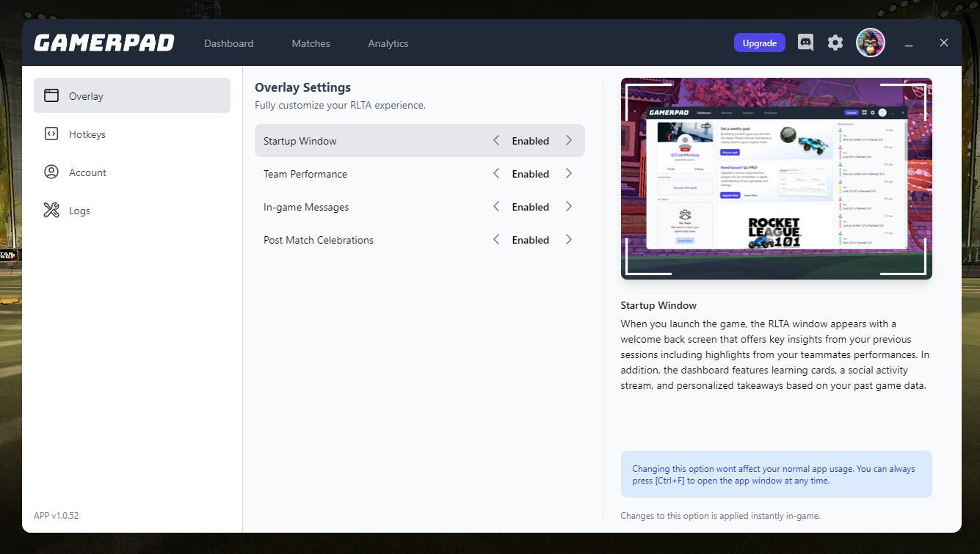Click 'Fully customize your RLTA experience' subtitle
Image resolution: width=980 pixels, height=554 pixels.
point(340,105)
